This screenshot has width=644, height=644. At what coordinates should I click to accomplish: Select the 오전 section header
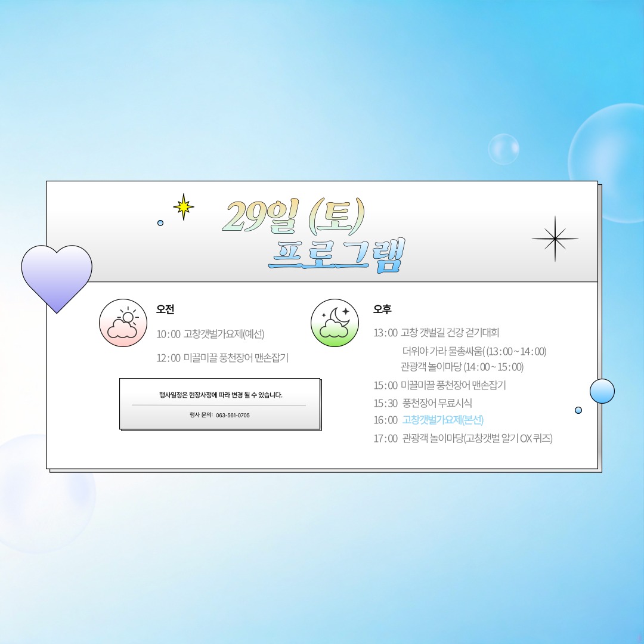pyautogui.click(x=165, y=310)
